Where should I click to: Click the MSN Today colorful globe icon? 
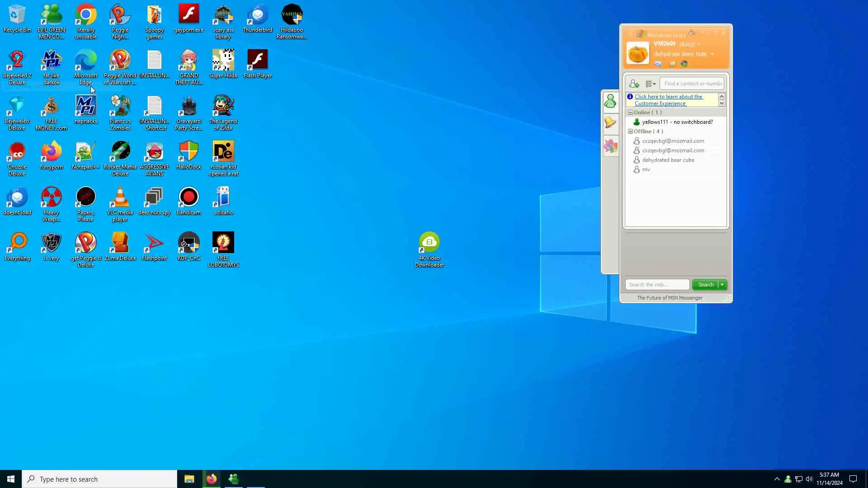(x=684, y=64)
